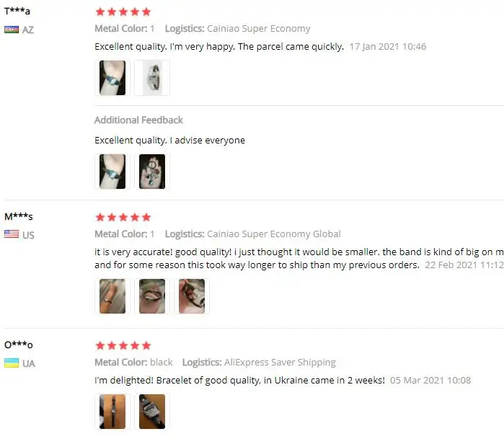This screenshot has height=439, width=504.
Task: Open O***o's second review photo of black bracelet
Action: pos(152,412)
